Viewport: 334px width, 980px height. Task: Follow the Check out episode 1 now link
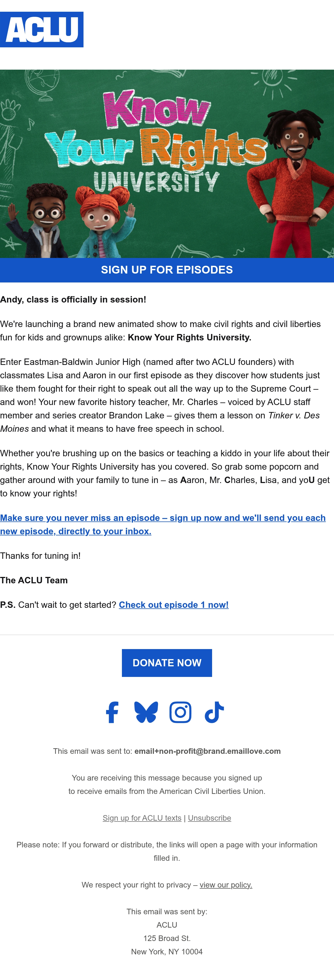[174, 605]
